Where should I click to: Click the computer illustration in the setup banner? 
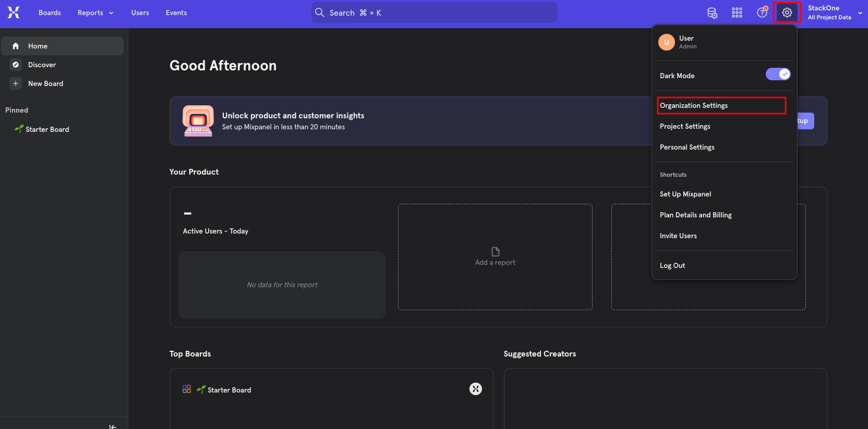[x=198, y=121]
